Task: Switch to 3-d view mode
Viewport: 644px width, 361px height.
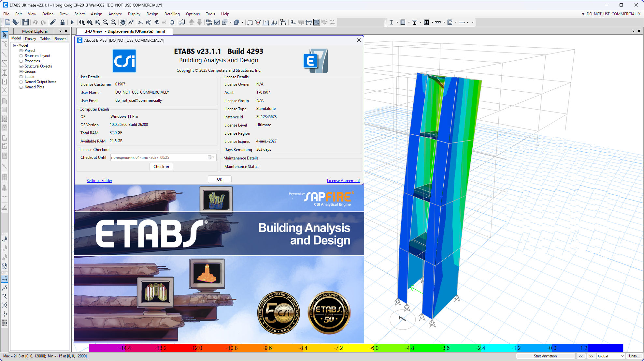Action: tap(140, 22)
